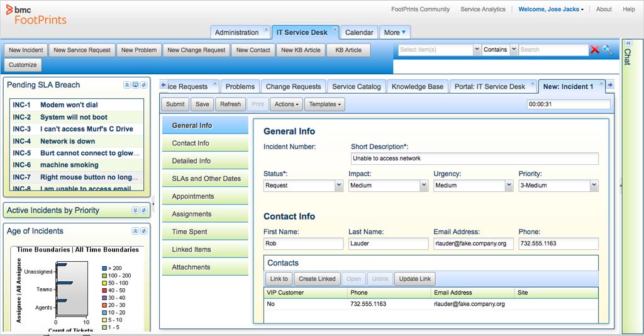This screenshot has height=336, width=644.
Task: Click the Submit button
Action: (x=175, y=104)
